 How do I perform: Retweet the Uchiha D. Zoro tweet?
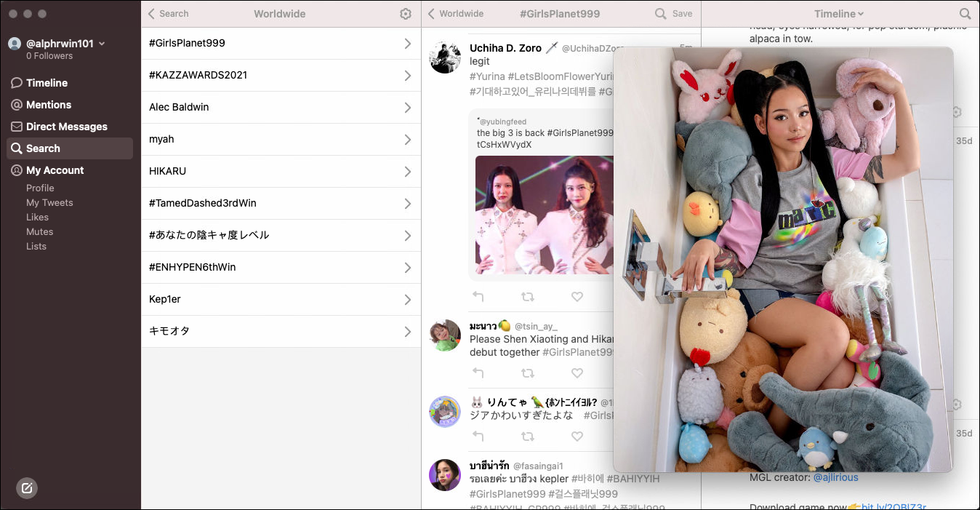(x=528, y=297)
